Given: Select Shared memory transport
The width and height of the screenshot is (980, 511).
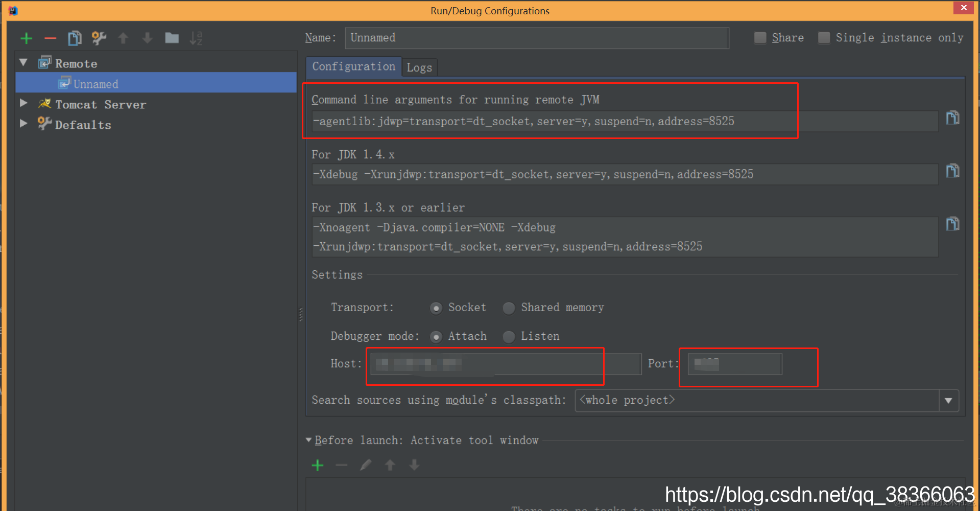Looking at the screenshot, I should (x=509, y=308).
